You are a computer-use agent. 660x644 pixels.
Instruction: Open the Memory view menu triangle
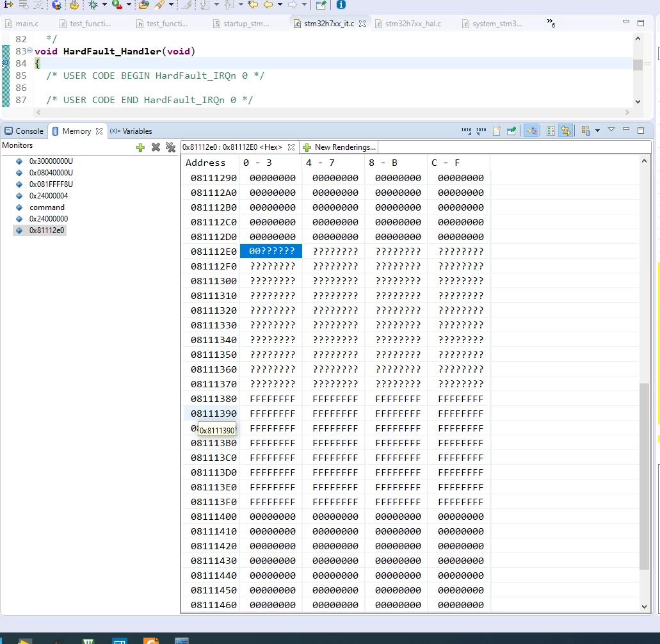coord(611,130)
